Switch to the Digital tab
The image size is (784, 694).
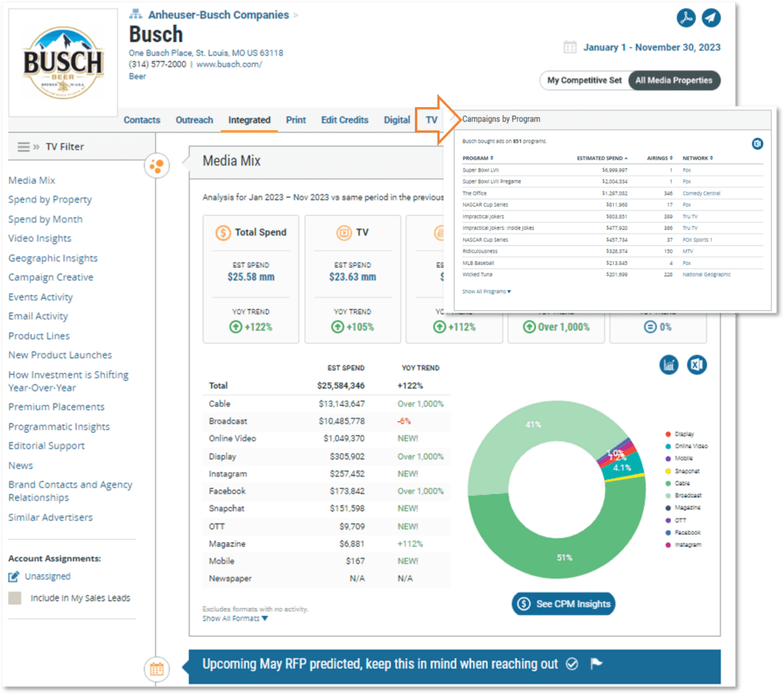(x=397, y=120)
